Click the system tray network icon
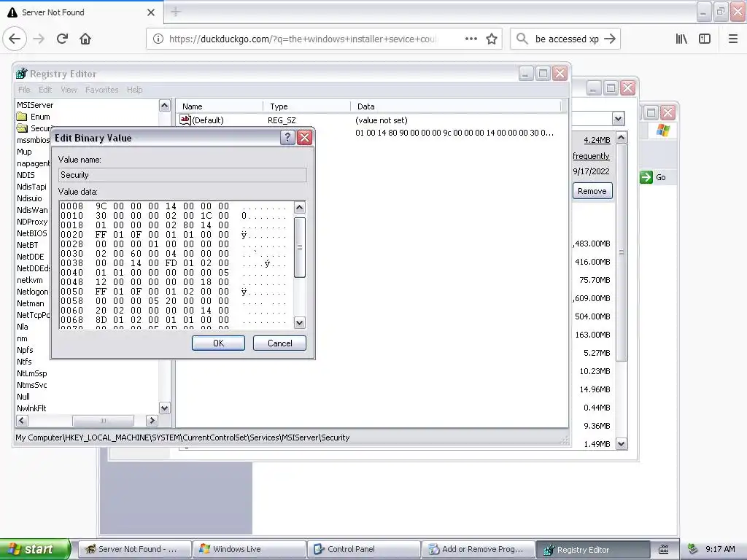 (693, 549)
